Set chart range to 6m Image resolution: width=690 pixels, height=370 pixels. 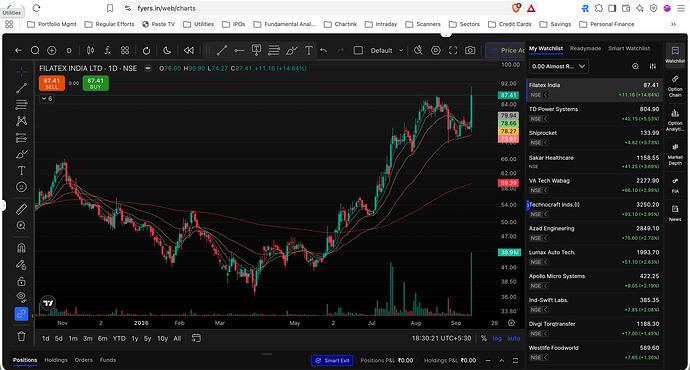click(x=103, y=338)
